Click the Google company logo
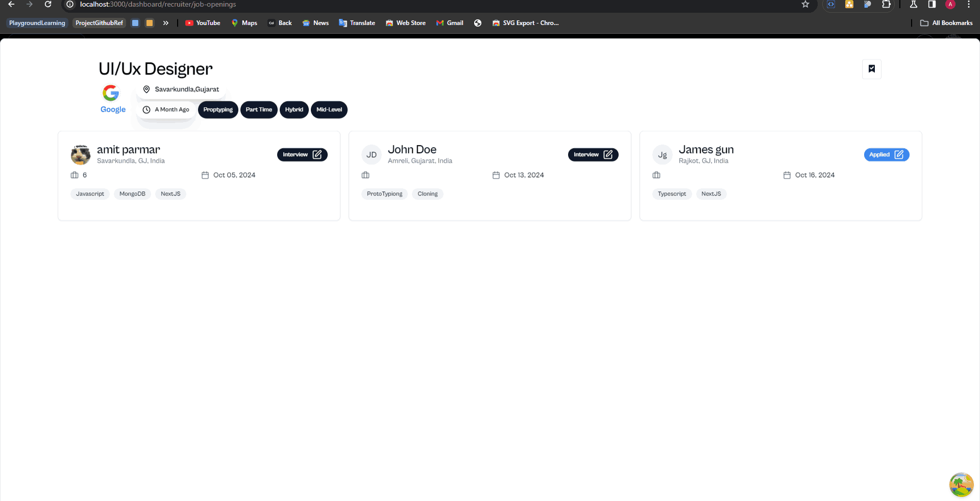 111,93
